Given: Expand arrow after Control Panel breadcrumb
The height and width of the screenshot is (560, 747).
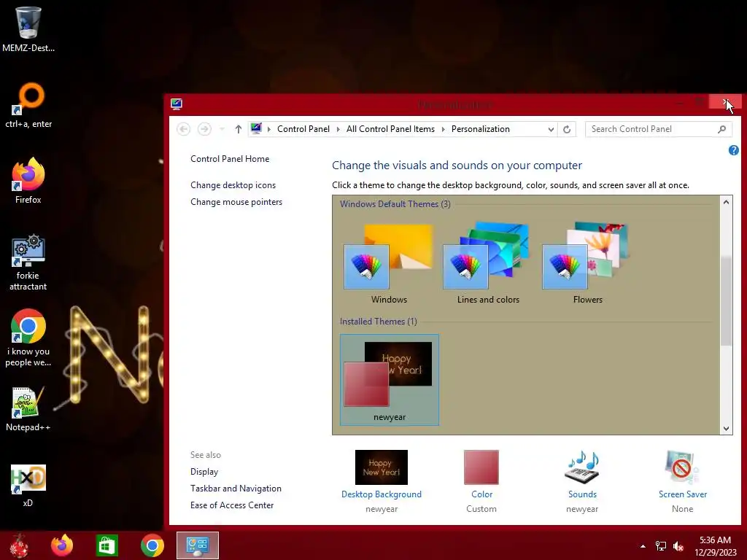Looking at the screenshot, I should [x=338, y=129].
